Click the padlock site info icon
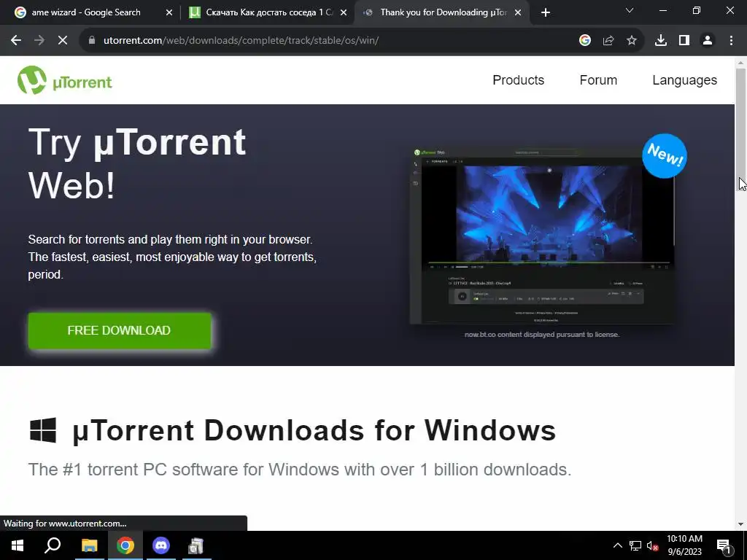This screenshot has height=560, width=747. [x=92, y=41]
